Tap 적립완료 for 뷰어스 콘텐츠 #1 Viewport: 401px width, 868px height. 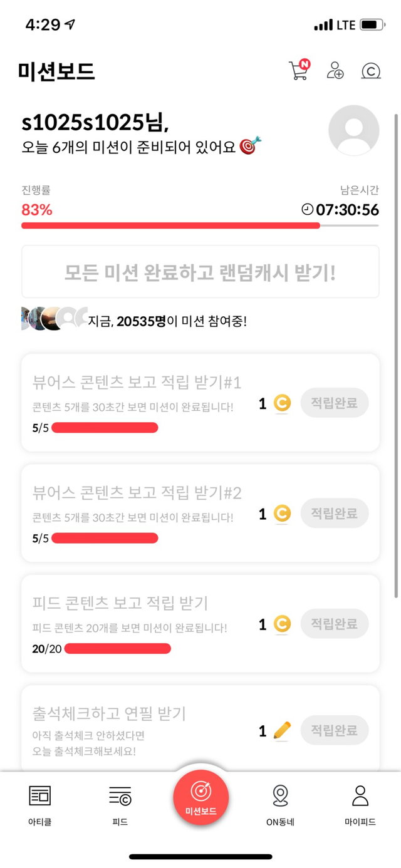(x=334, y=403)
